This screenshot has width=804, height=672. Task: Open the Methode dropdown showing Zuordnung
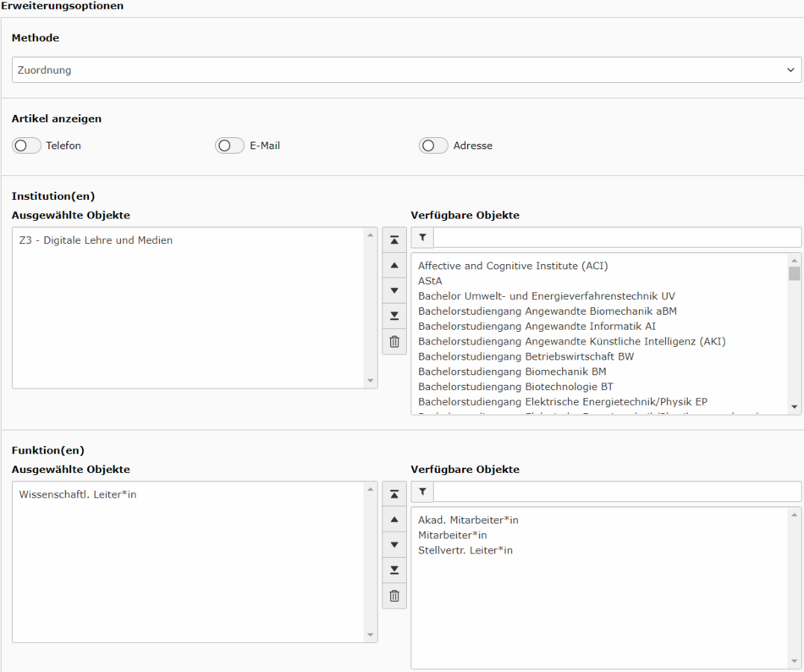[406, 70]
